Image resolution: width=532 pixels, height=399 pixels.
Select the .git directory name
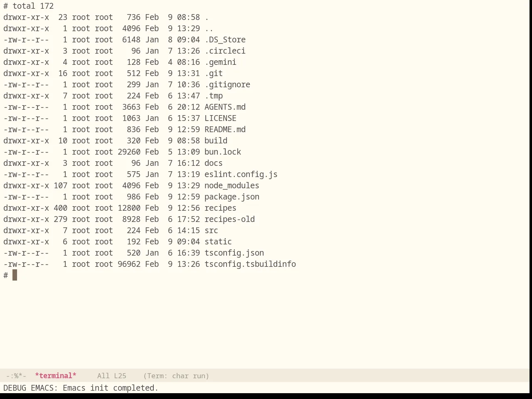(214, 73)
